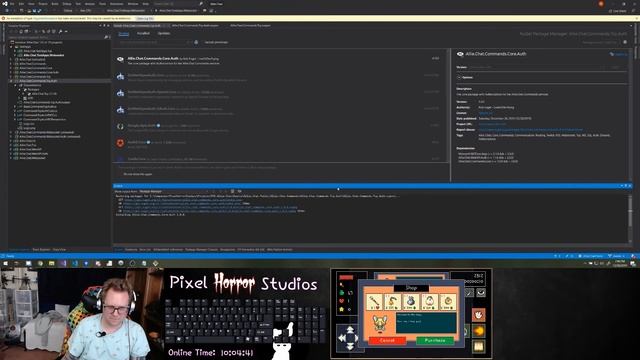640x360 pixels.
Task: Click the Visual Studio title bar search box
Action: pos(178,4)
